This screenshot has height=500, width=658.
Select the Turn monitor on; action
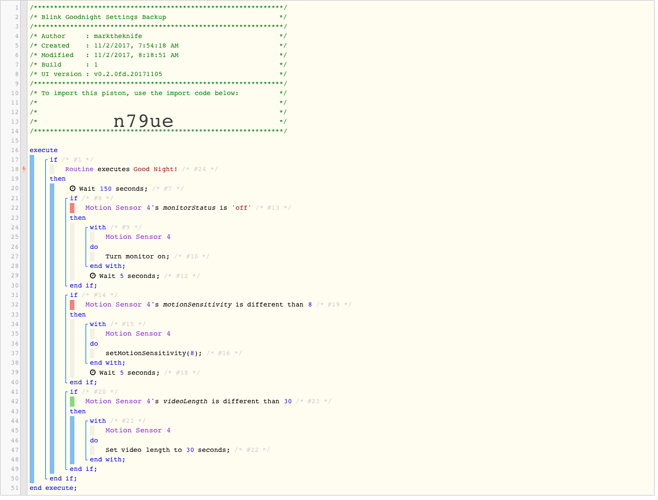[137, 257]
